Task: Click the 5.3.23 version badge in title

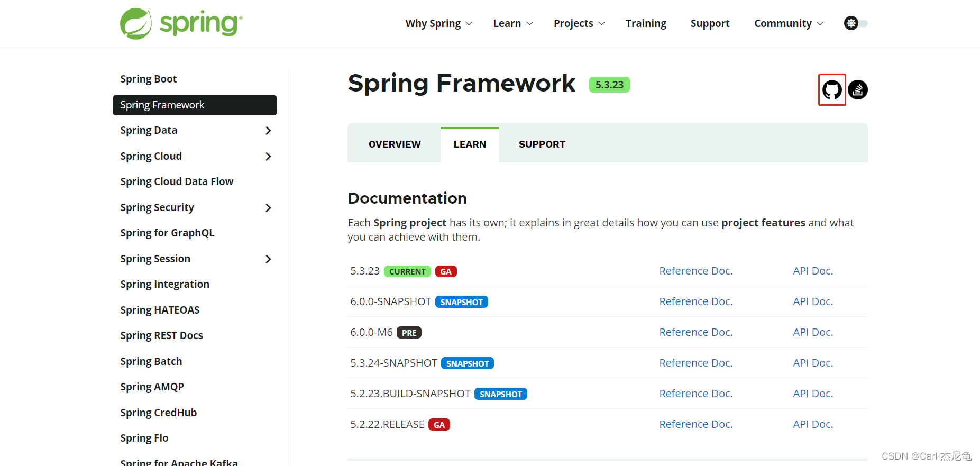Action: (609, 85)
